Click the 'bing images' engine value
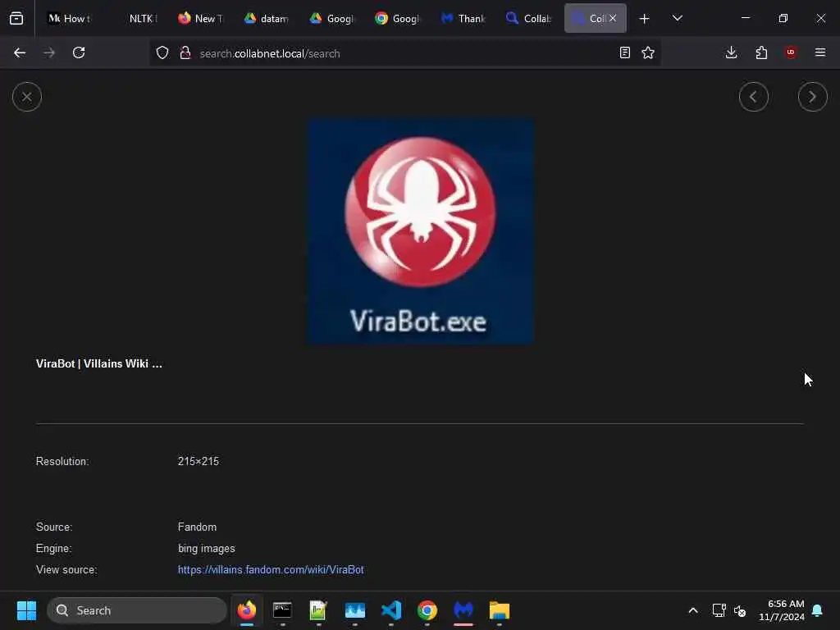The height and width of the screenshot is (630, 840). click(x=206, y=549)
